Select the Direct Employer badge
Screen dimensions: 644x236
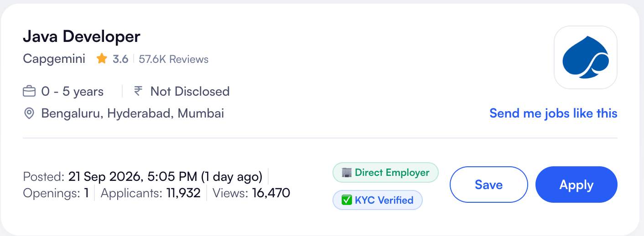point(385,173)
